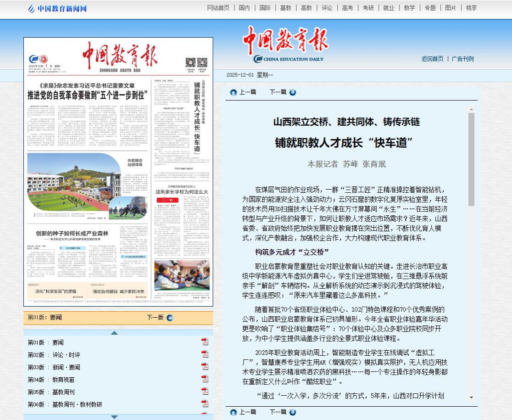This screenshot has width=512, height=420.
Task: Click the article scrollbar's down arrow
Action: (x=471, y=397)
